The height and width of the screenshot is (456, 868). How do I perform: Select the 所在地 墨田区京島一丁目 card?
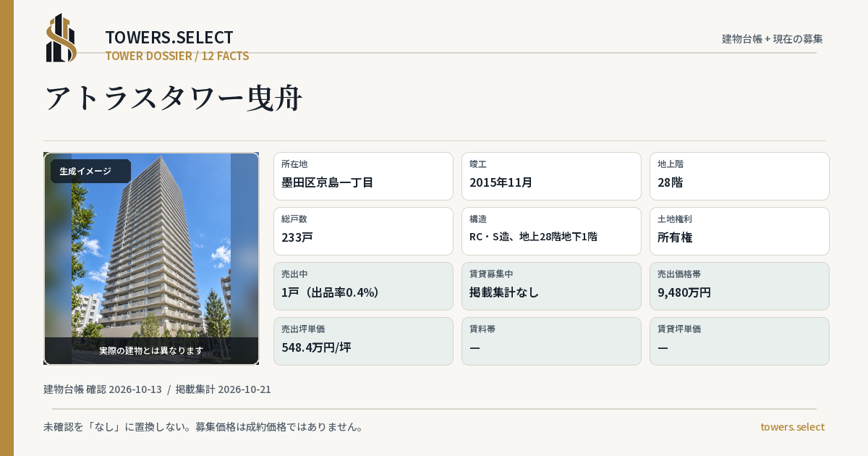(x=363, y=176)
